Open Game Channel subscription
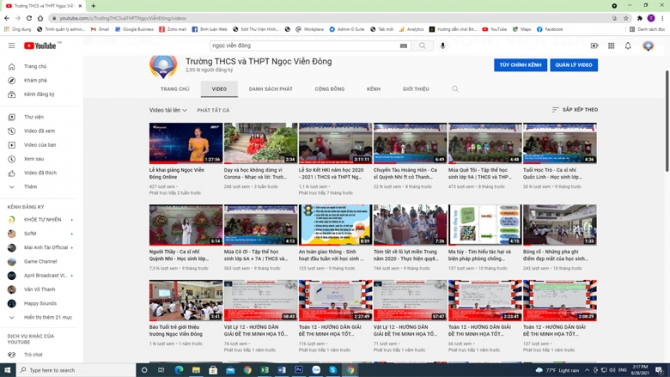The height and width of the screenshot is (377, 670). [40, 262]
